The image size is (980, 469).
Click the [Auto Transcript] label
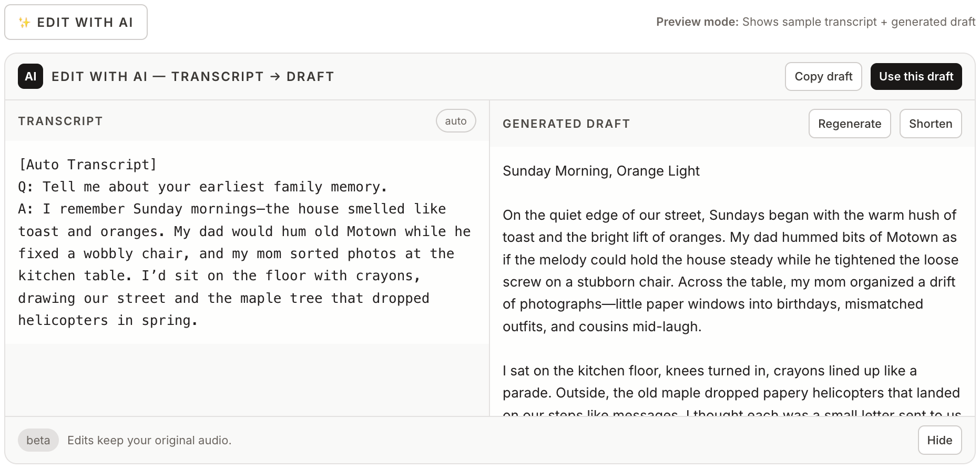(x=87, y=164)
